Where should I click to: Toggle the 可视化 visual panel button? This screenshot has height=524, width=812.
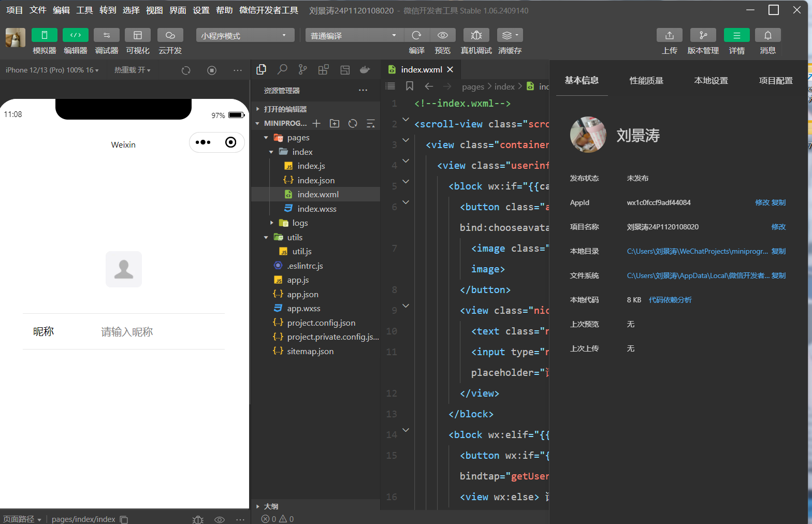coord(138,35)
